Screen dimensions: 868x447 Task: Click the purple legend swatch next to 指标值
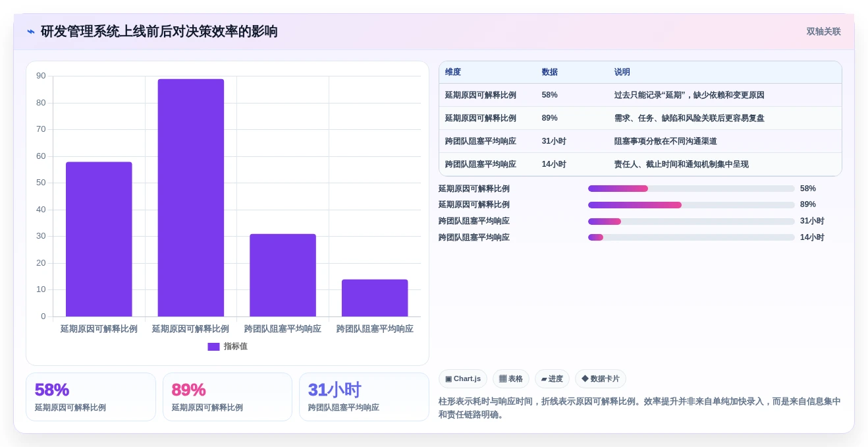[213, 346]
